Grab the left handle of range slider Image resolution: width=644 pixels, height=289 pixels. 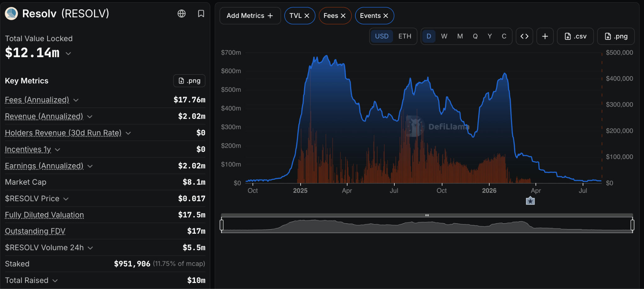[x=222, y=225]
